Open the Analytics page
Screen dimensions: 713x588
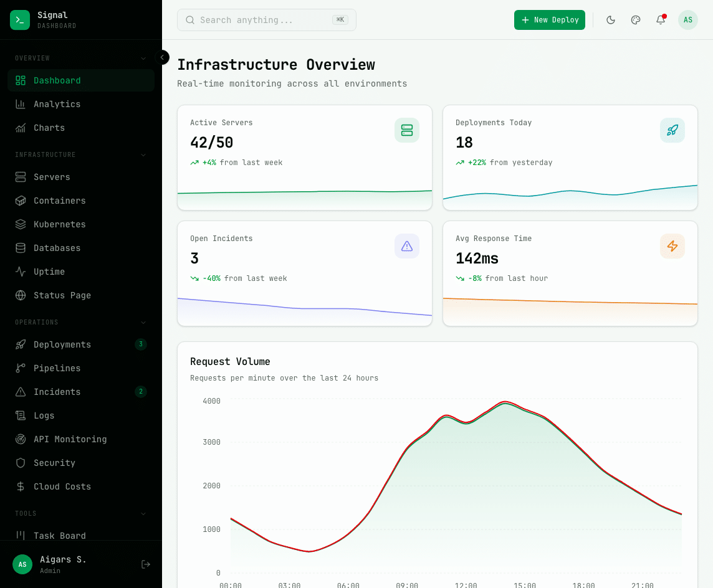(55, 103)
